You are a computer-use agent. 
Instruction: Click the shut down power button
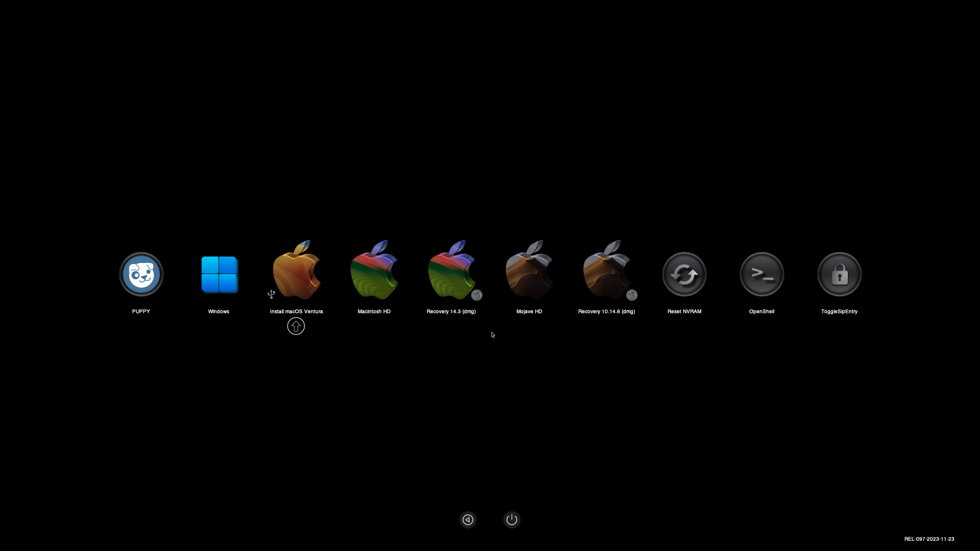tap(512, 520)
